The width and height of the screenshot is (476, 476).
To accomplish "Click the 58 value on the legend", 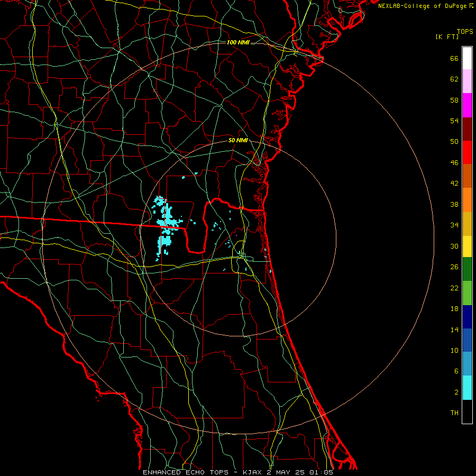I will click(x=454, y=100).
